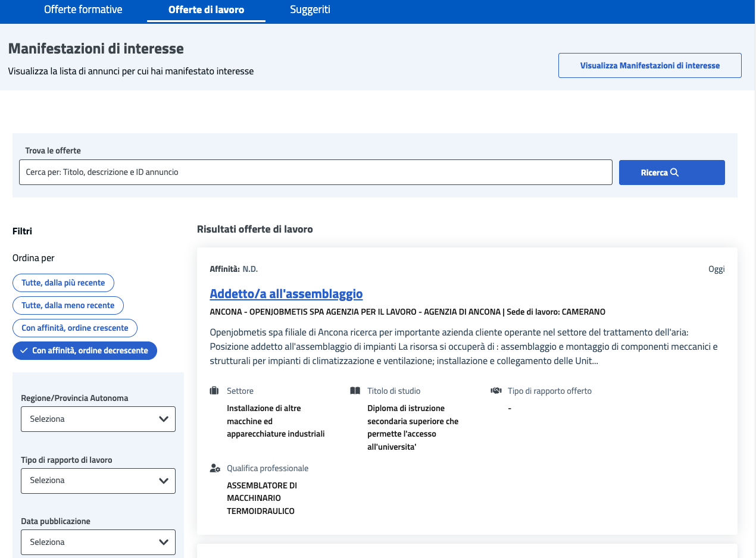Open the Addetto/a all'assemblaggio job link
This screenshot has width=756, height=558.
pos(286,294)
